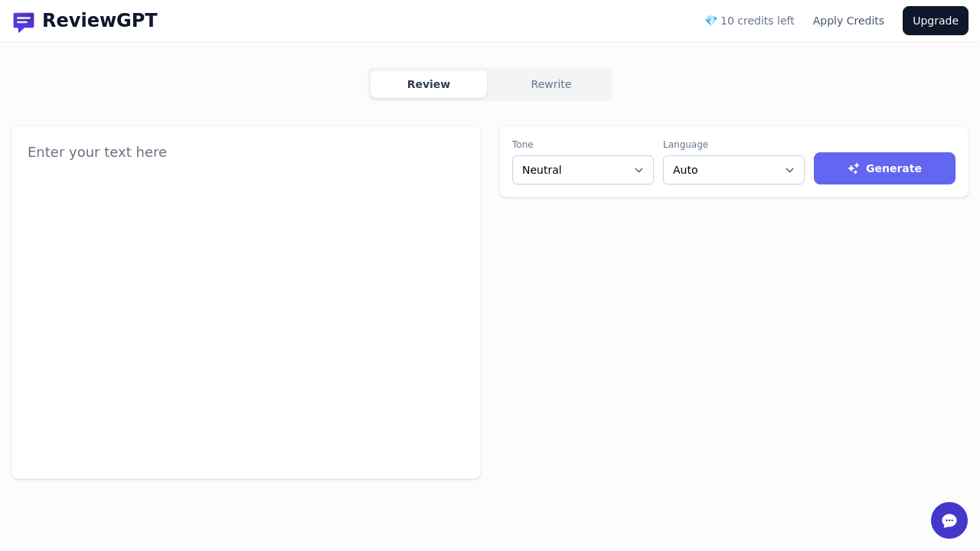980x551 pixels.
Task: Click the Tone dropdown chevron
Action: pyautogui.click(x=639, y=170)
